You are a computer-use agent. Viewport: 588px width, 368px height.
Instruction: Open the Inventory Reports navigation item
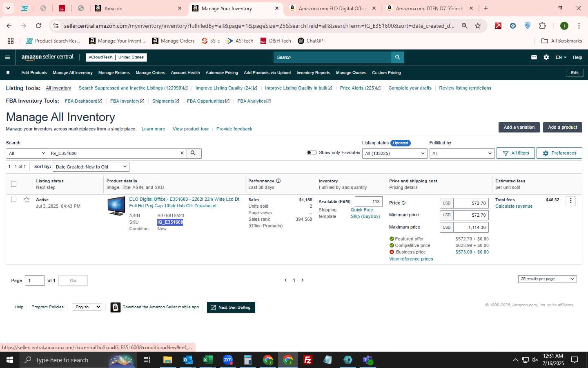(313, 73)
